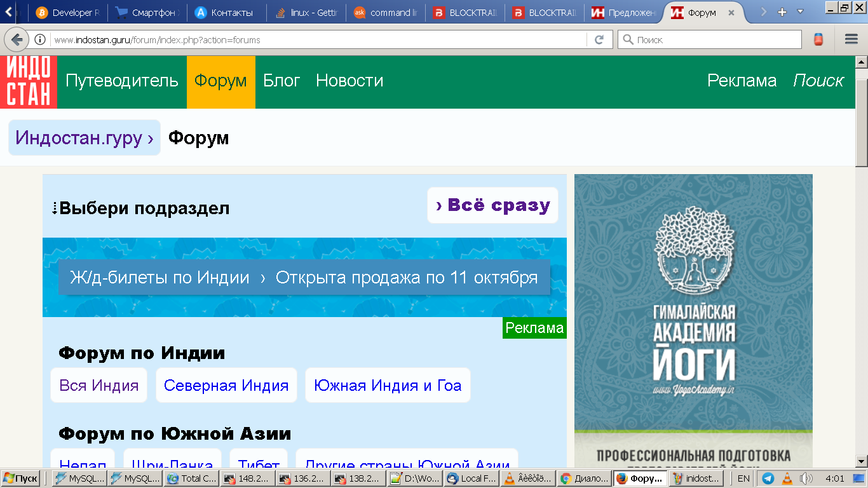Click the browser back arrow button

click(17, 39)
